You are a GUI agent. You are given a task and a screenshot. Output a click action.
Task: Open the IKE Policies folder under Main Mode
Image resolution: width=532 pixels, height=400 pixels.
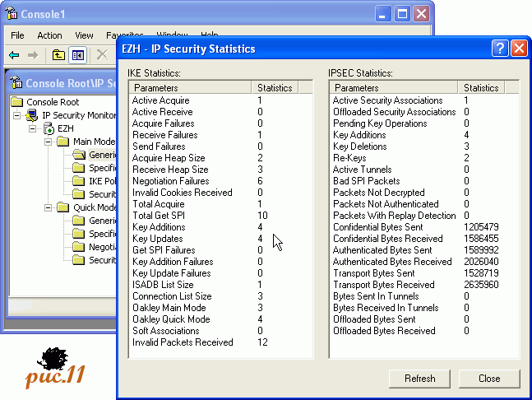pyautogui.click(x=79, y=181)
